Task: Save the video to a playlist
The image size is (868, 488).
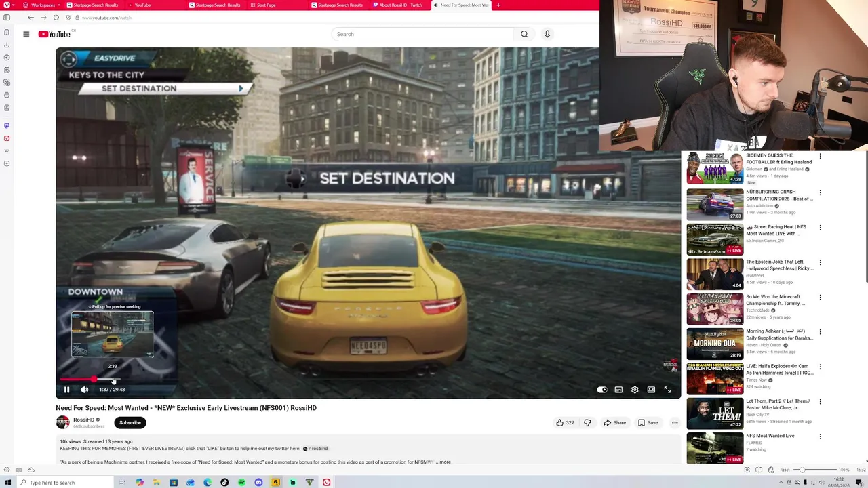Action: 648,422
